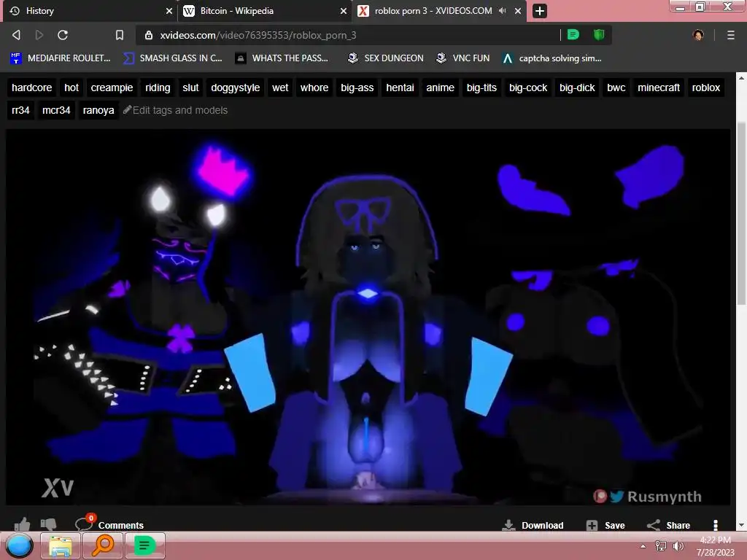The image size is (747, 560).
Task: Select the hot tag
Action: point(71,87)
